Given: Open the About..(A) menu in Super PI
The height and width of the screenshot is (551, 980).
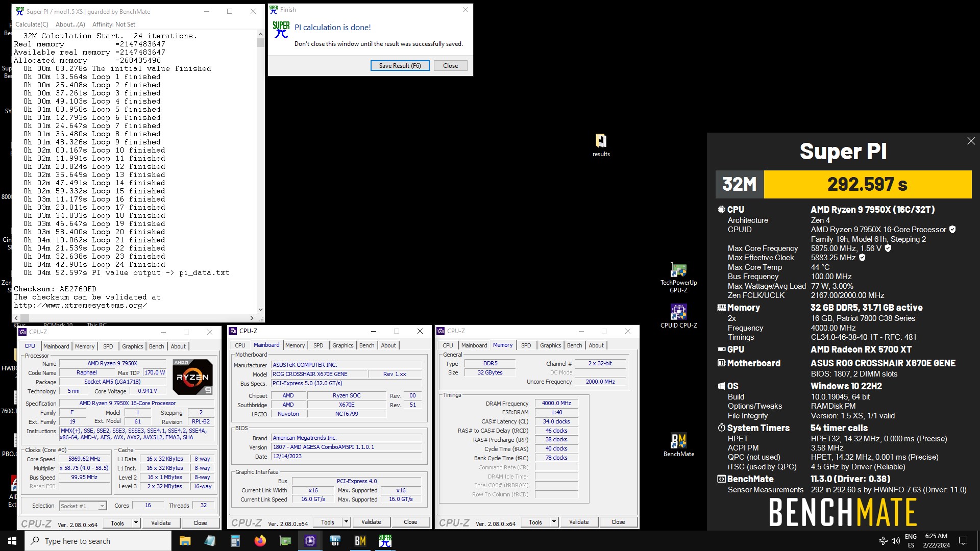Looking at the screenshot, I should pos(70,24).
